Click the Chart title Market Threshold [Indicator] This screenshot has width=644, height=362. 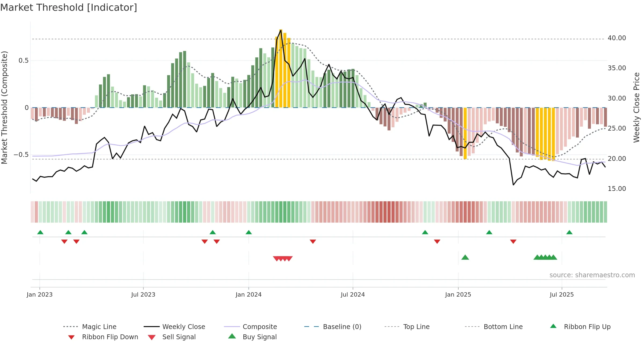click(69, 8)
